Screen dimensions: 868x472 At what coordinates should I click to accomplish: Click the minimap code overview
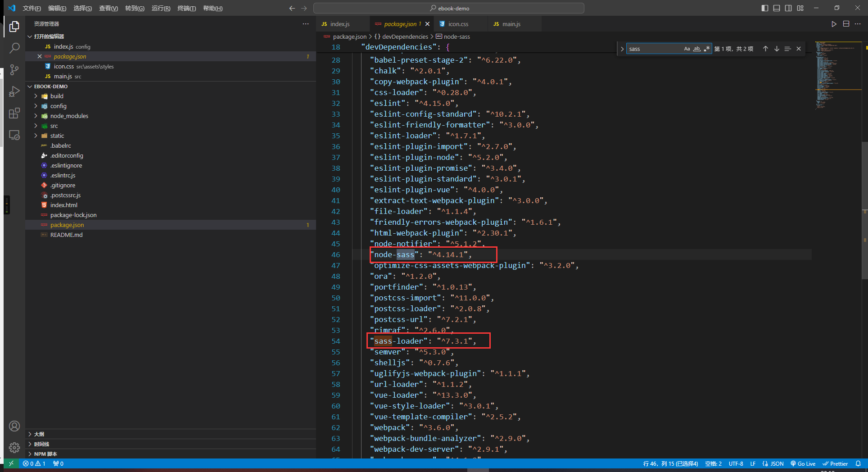coord(838,75)
